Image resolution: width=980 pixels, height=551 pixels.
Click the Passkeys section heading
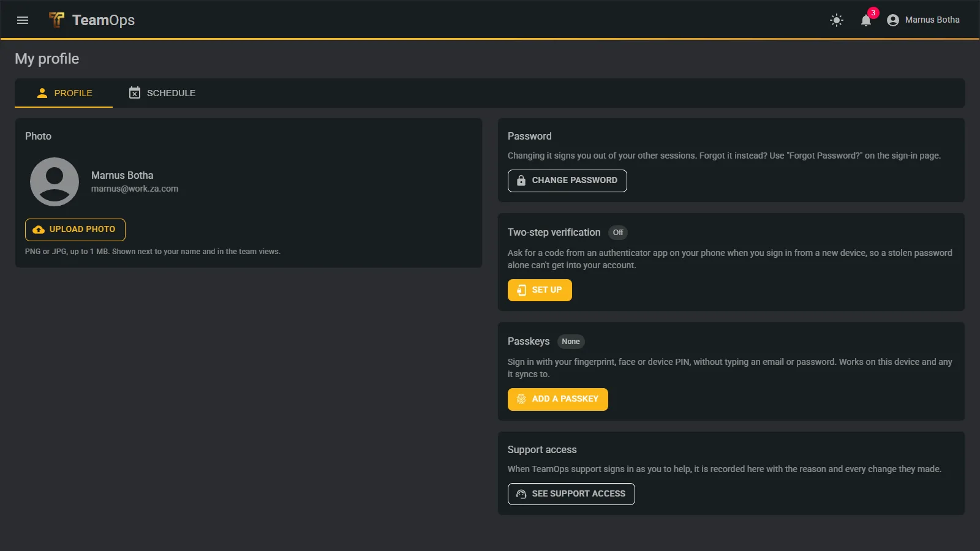[529, 342]
